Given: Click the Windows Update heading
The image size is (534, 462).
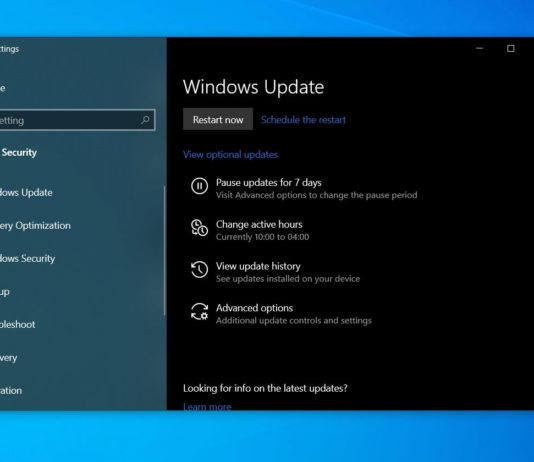Looking at the screenshot, I should click(x=253, y=87).
